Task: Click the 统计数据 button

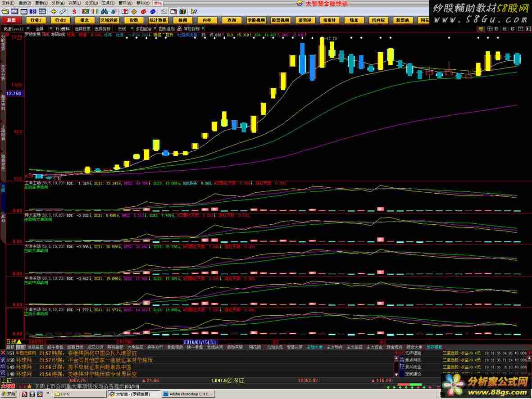Action: pos(158,20)
